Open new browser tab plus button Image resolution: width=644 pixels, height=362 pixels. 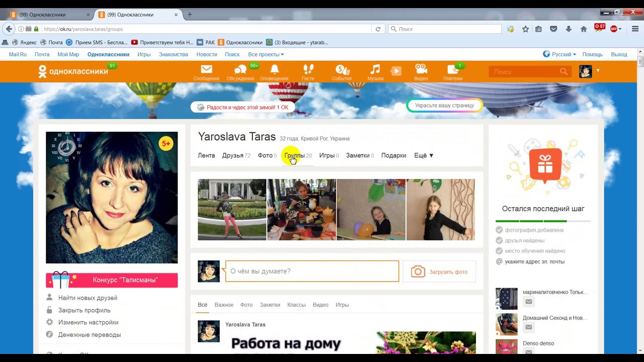tap(190, 15)
